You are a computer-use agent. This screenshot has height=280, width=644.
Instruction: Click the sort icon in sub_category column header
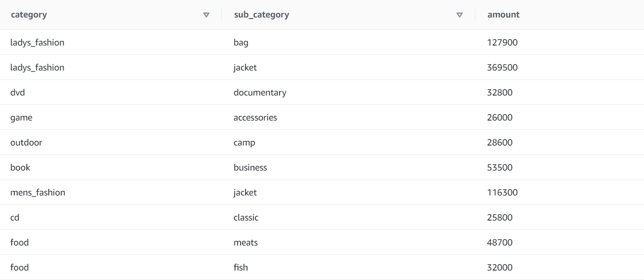point(460,15)
